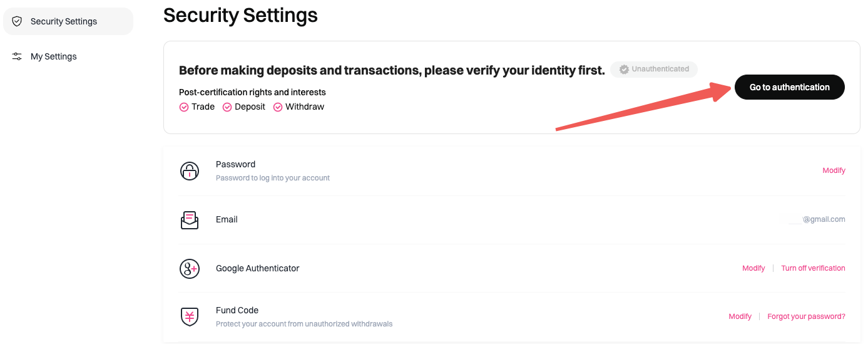Click the Trade checkmark icon

[184, 107]
